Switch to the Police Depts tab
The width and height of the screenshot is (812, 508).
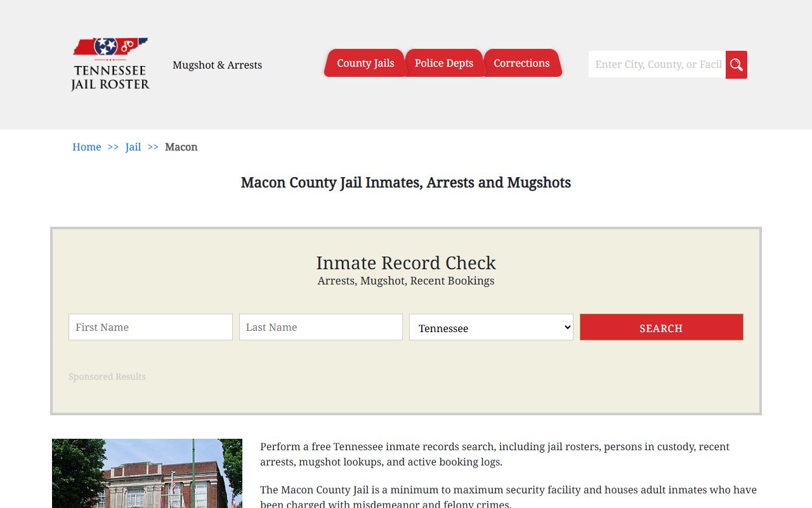[444, 63]
